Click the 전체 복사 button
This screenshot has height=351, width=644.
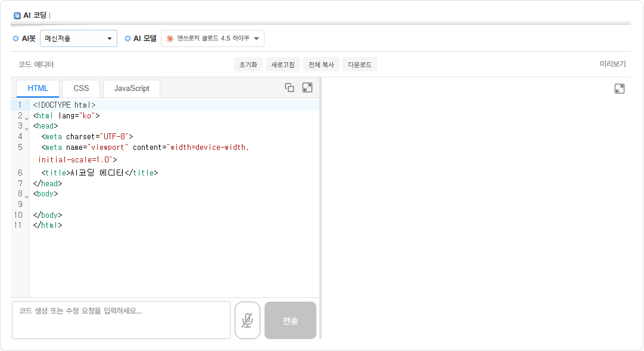click(x=321, y=65)
